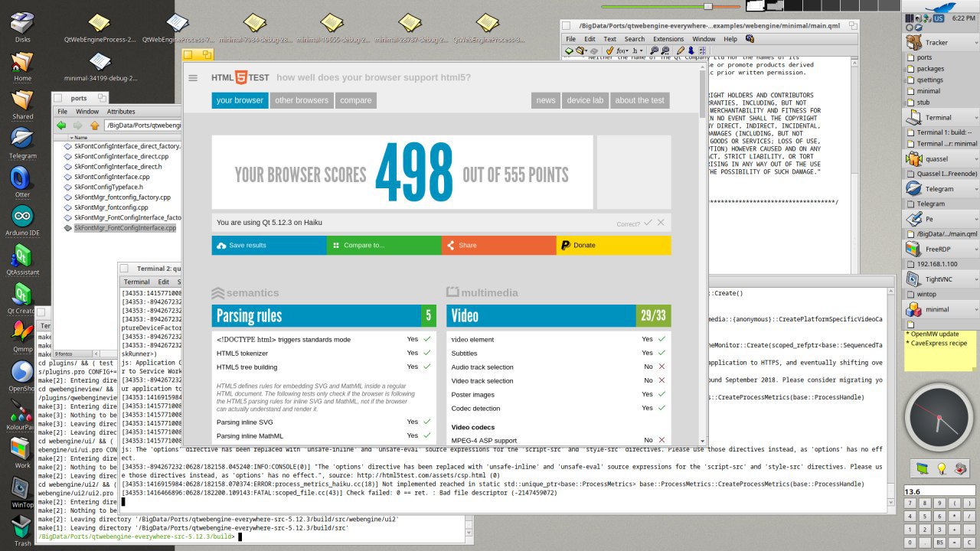Viewport: 980px width, 551px height.
Task: Open Edit menu in Terminal 2
Action: [164, 282]
